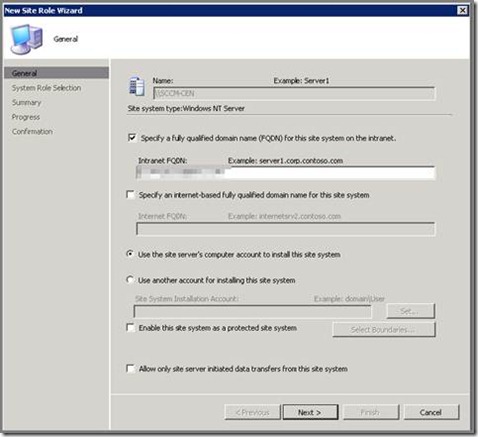Click 'Example: internetsrv2.contoso.com' hint text
The image size is (478, 437).
284,216
